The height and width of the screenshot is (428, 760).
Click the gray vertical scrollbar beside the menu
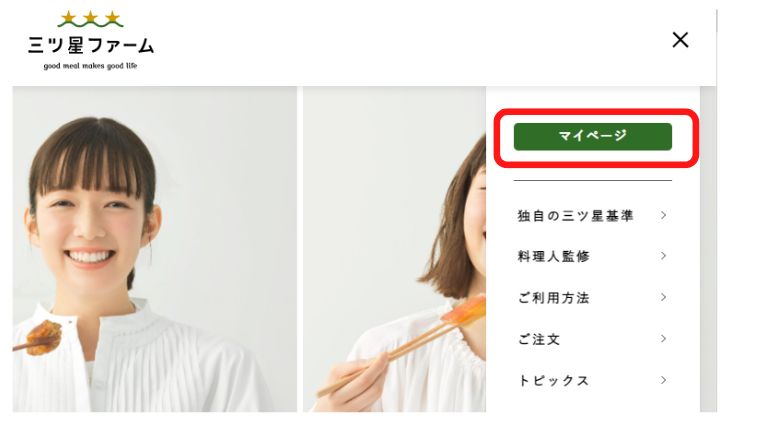pos(708,249)
